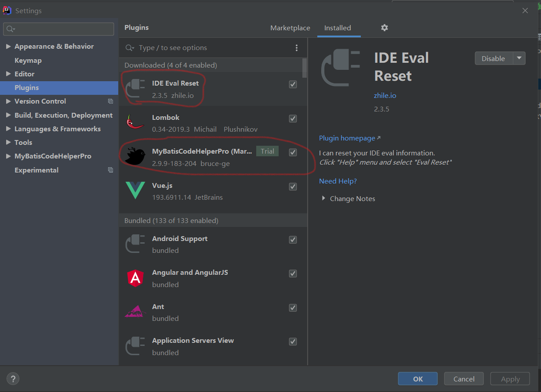Uncheck the Application Servers View checkbox
Image resolution: width=541 pixels, height=392 pixels.
pyautogui.click(x=293, y=342)
